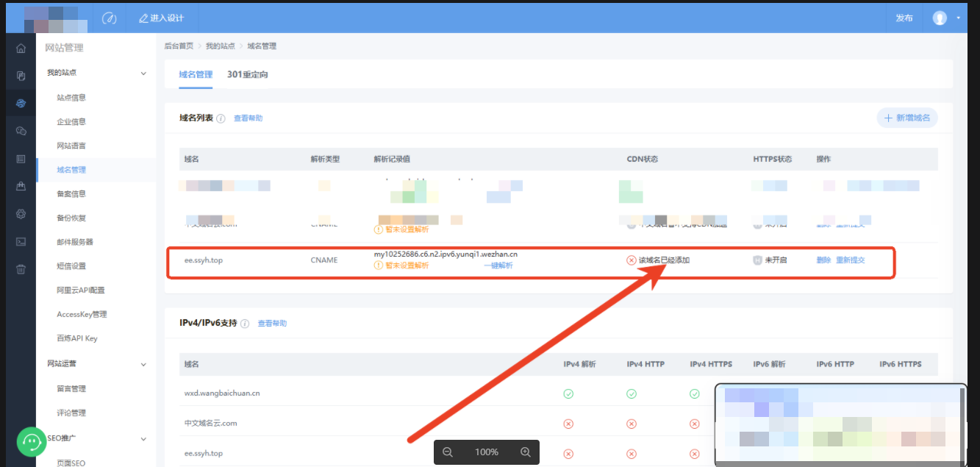Open the green customer service chat bubble
Viewport: 980px width, 467px height.
pos(32,442)
